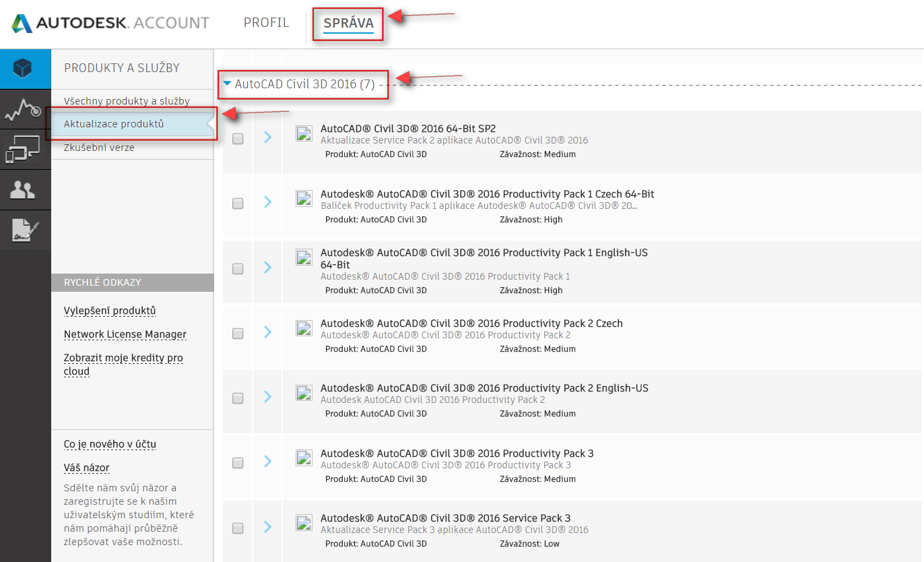This screenshot has width=924, height=562.
Task: Open the Vylepšení produktů link
Action: (110, 311)
